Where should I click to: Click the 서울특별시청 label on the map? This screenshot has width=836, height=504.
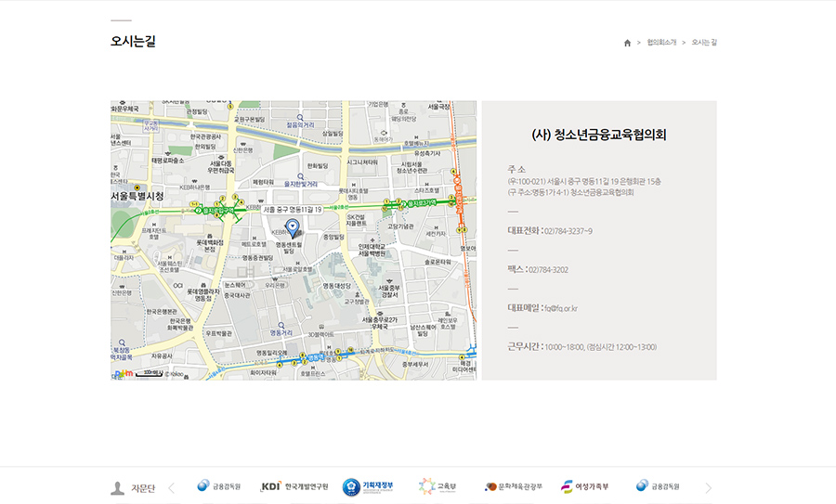tap(137, 196)
